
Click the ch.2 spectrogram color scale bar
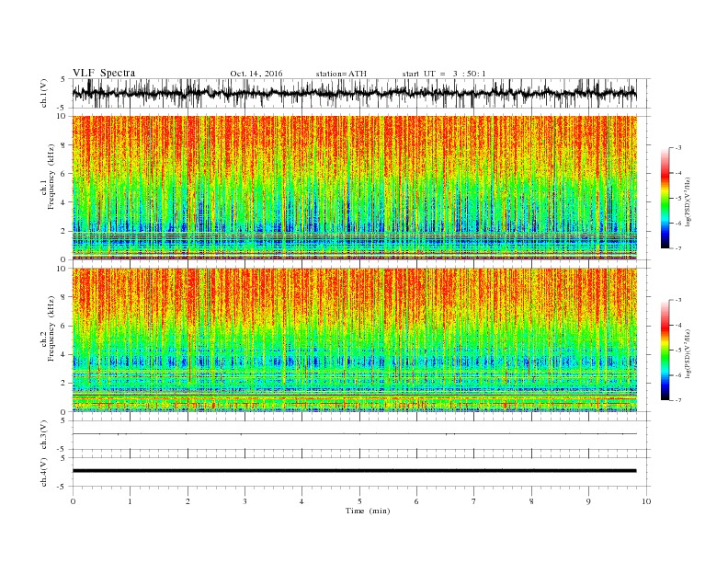click(665, 350)
